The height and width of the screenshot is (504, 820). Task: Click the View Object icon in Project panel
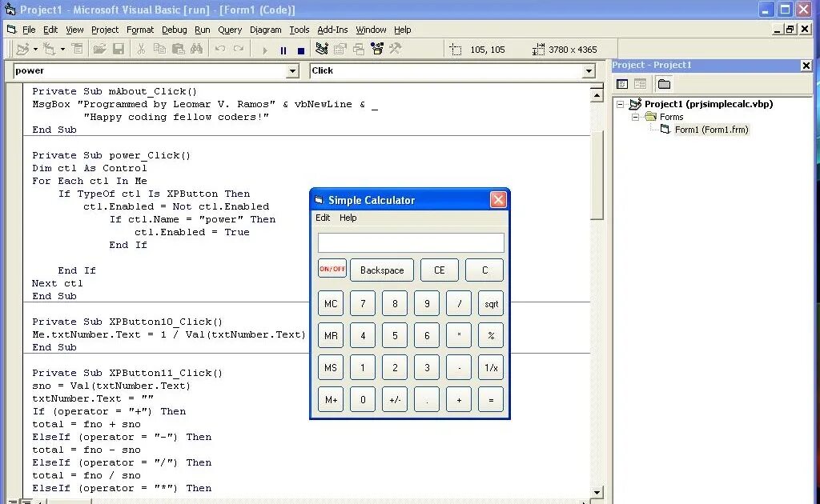tap(640, 84)
